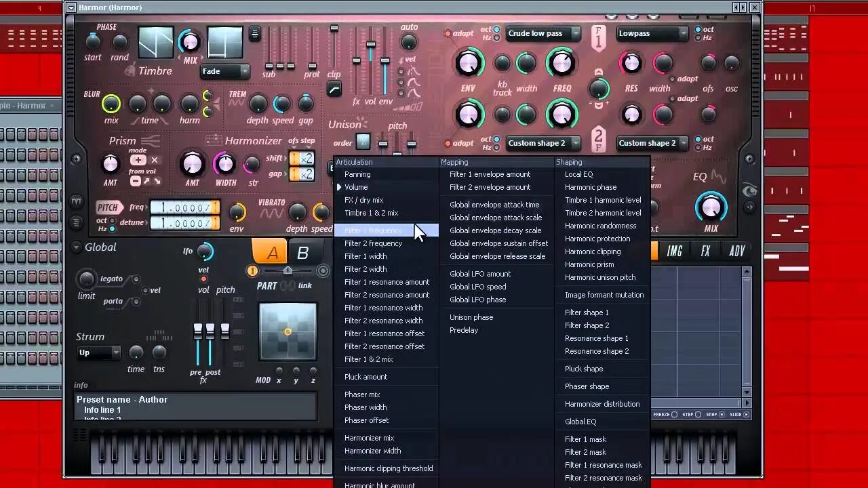Viewport: 868px width, 488px height.
Task: Click the orange part-one circle button left of slider
Action: (x=252, y=271)
